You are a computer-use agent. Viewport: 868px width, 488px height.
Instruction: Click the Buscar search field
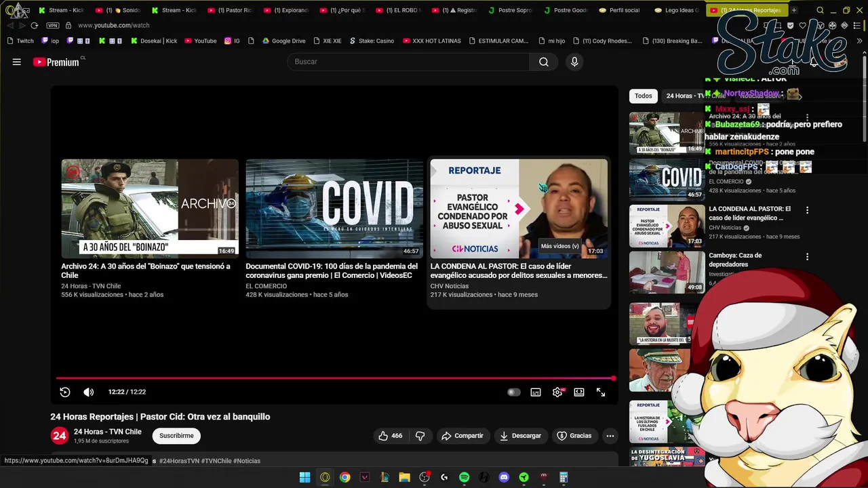[x=408, y=62]
